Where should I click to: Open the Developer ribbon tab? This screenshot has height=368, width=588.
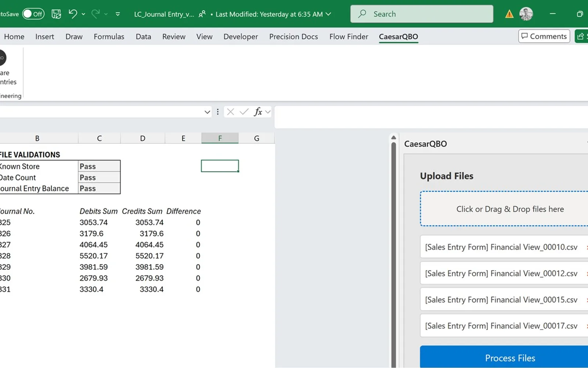(x=241, y=36)
